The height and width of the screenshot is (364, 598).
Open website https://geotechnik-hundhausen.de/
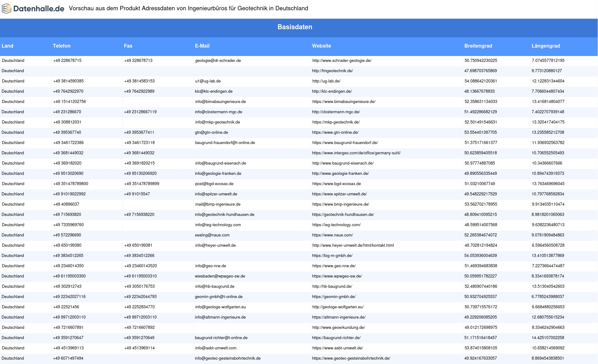(343, 215)
